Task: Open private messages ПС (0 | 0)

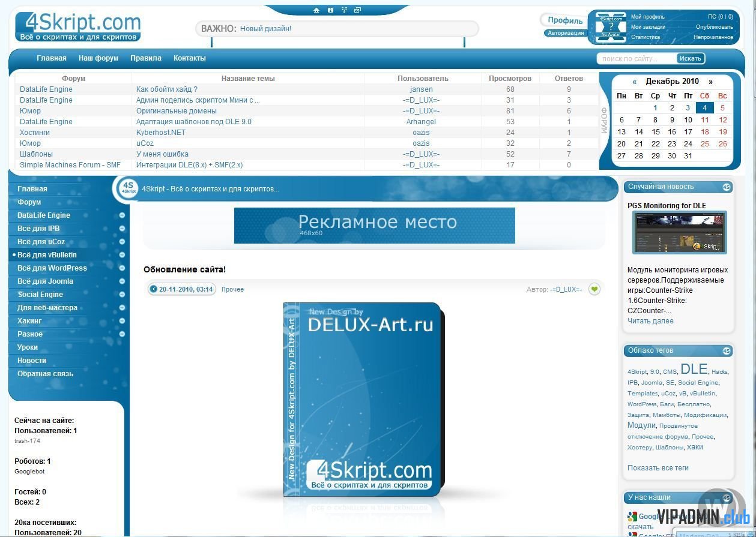Action: coord(721,17)
